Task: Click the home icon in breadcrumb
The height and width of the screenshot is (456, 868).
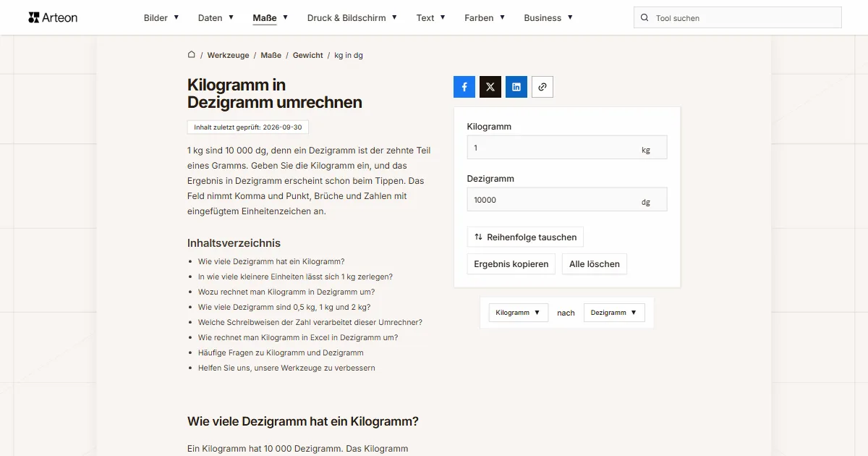Action: 192,55
